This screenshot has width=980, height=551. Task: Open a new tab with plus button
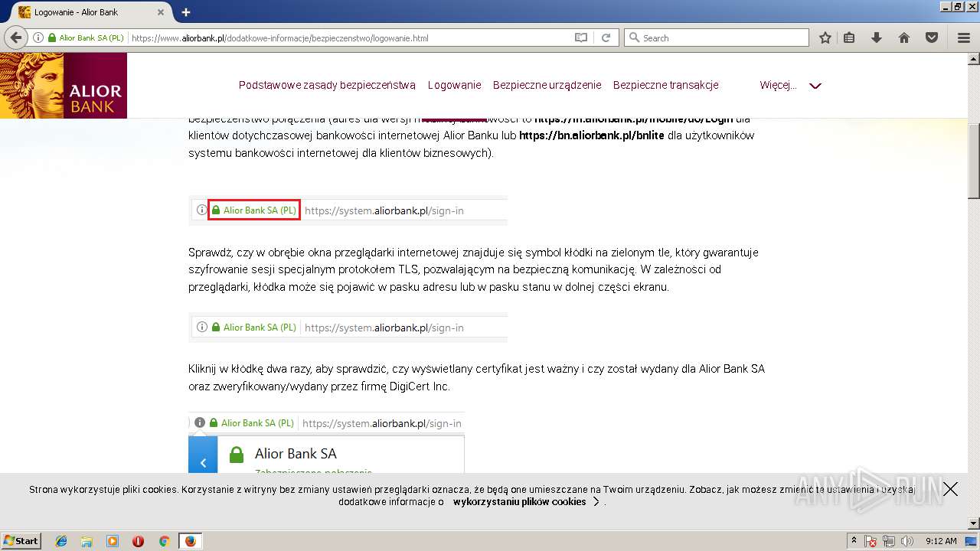pos(186,12)
